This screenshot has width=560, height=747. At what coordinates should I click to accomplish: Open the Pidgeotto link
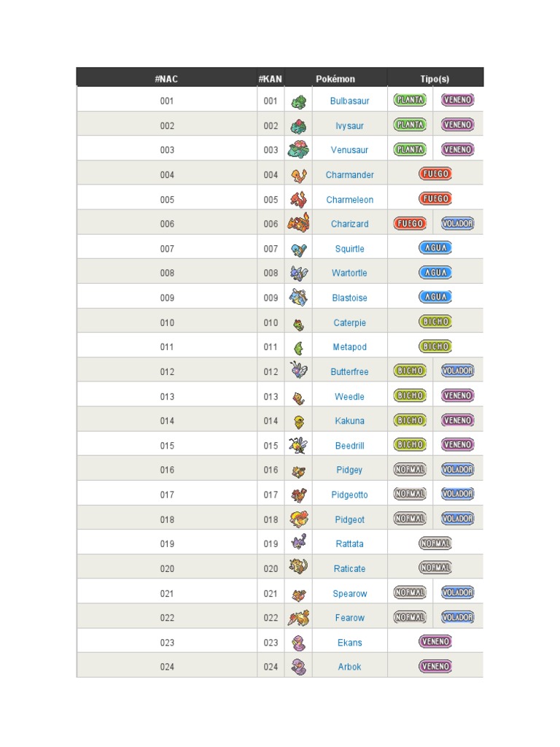(349, 495)
